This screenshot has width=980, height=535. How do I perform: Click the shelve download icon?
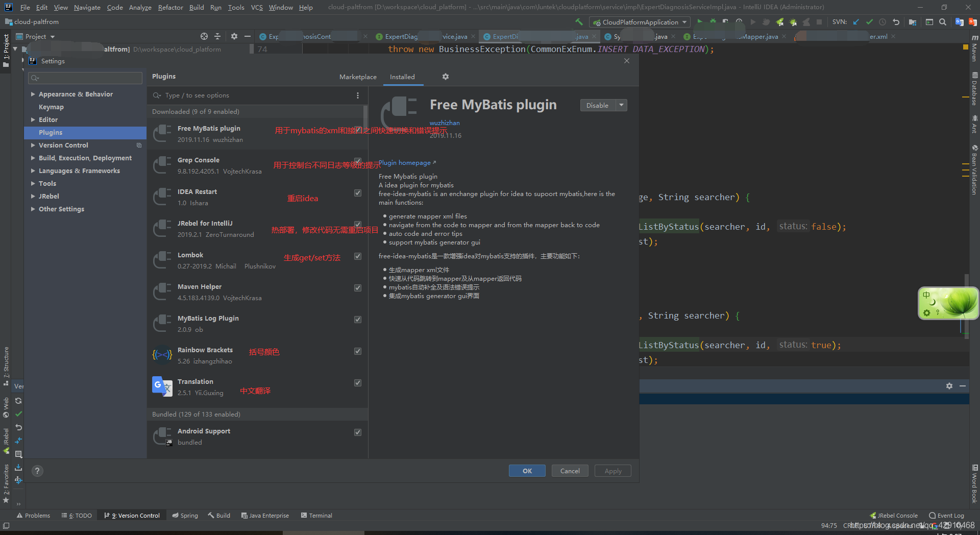tap(18, 467)
